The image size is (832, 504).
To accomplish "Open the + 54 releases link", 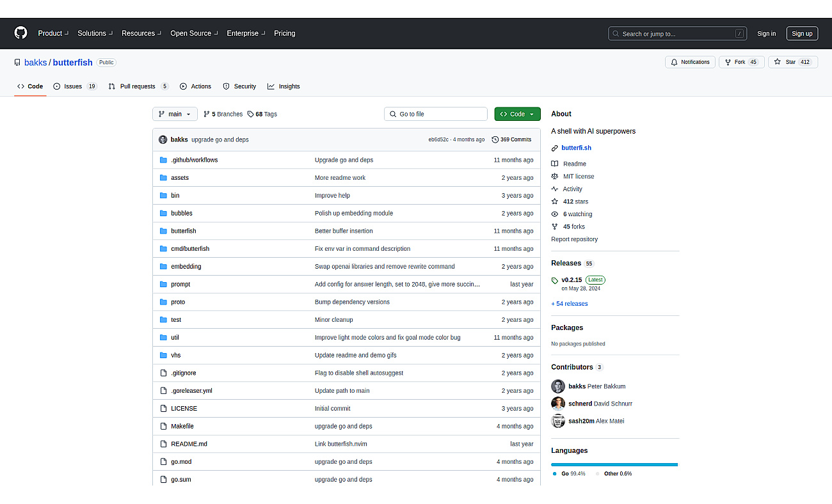I will (569, 304).
